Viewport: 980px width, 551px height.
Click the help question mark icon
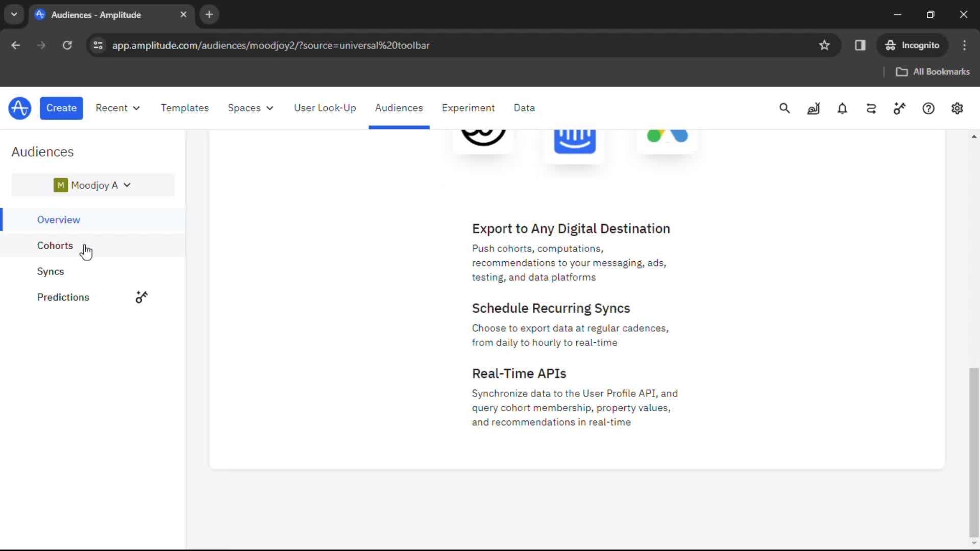point(929,108)
